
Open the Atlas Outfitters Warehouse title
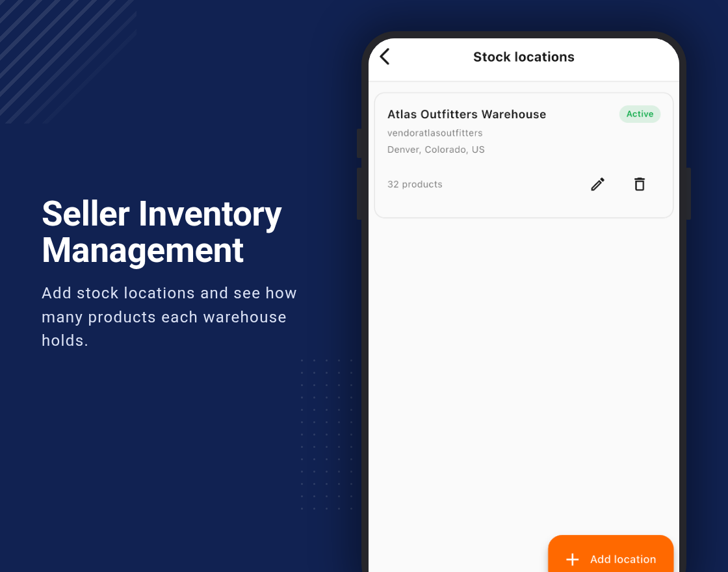tap(467, 114)
